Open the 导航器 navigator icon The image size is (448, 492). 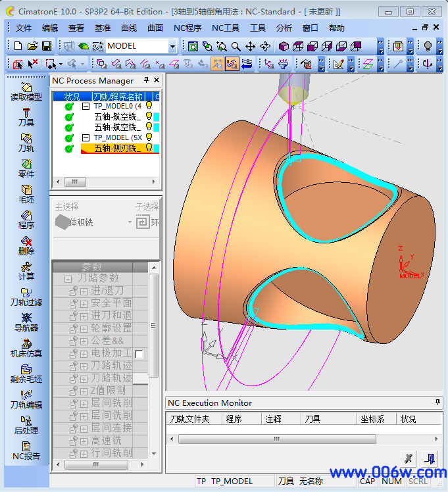coord(26,323)
